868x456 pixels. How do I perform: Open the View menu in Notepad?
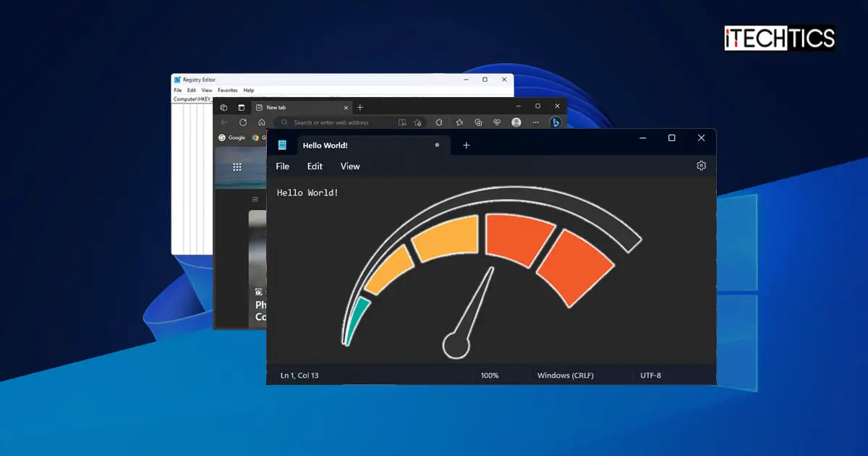(349, 166)
